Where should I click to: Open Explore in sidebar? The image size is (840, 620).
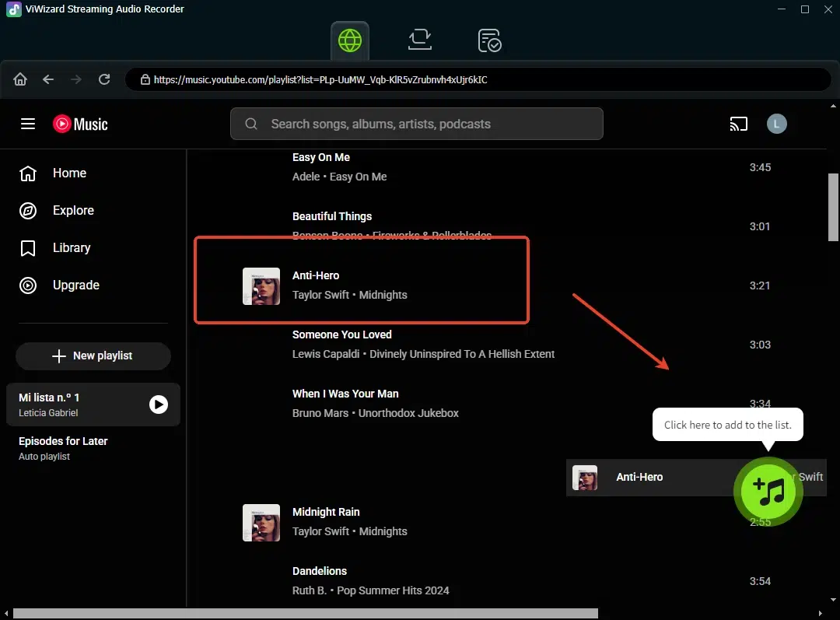pos(57,211)
